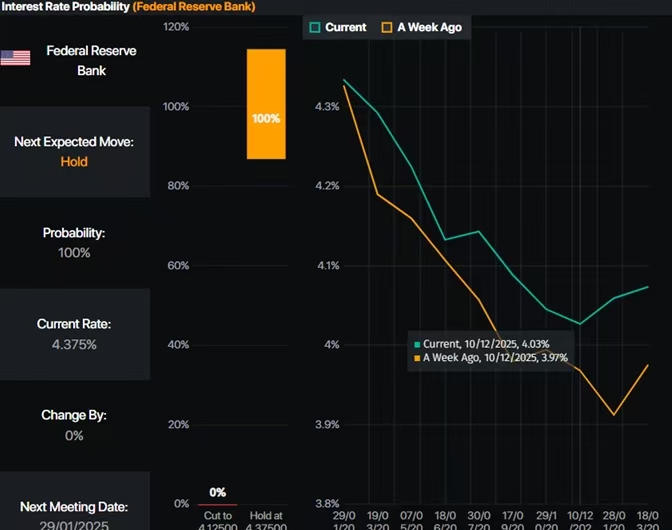Click the 10/12 date on the x-axis
672x530 pixels.
click(580, 521)
